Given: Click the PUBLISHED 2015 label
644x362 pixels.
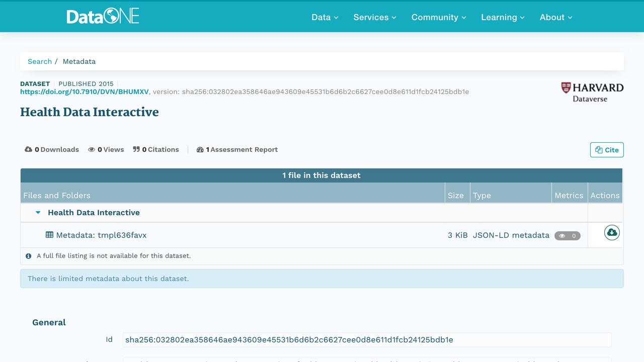Looking at the screenshot, I should (x=86, y=84).
